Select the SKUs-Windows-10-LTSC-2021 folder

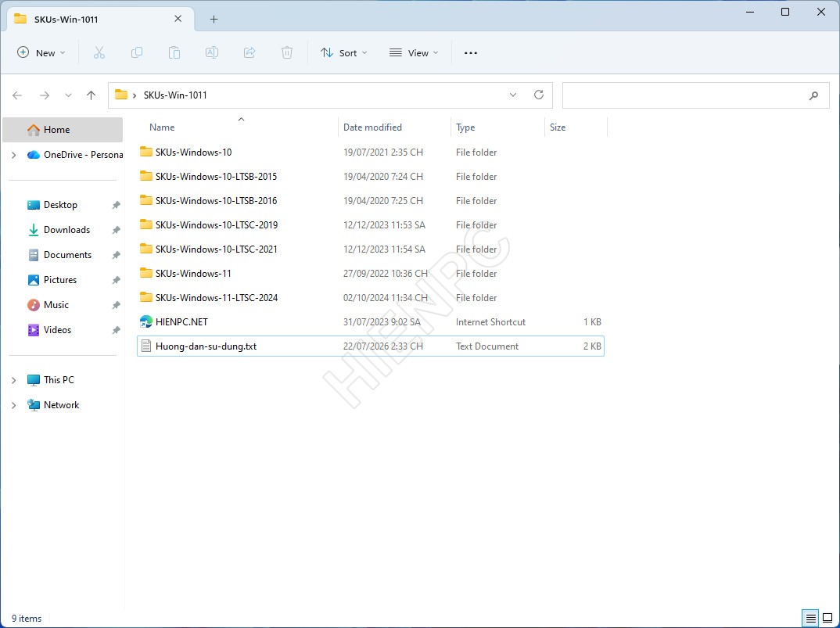(x=217, y=249)
